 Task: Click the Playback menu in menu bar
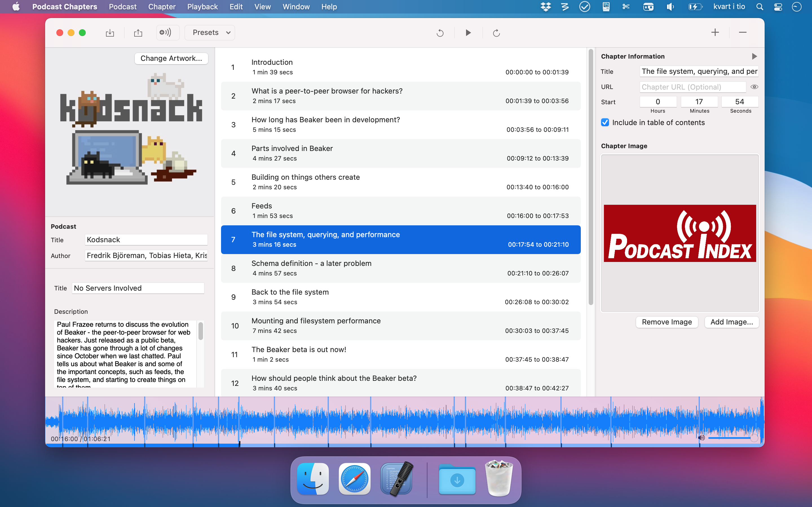click(202, 6)
